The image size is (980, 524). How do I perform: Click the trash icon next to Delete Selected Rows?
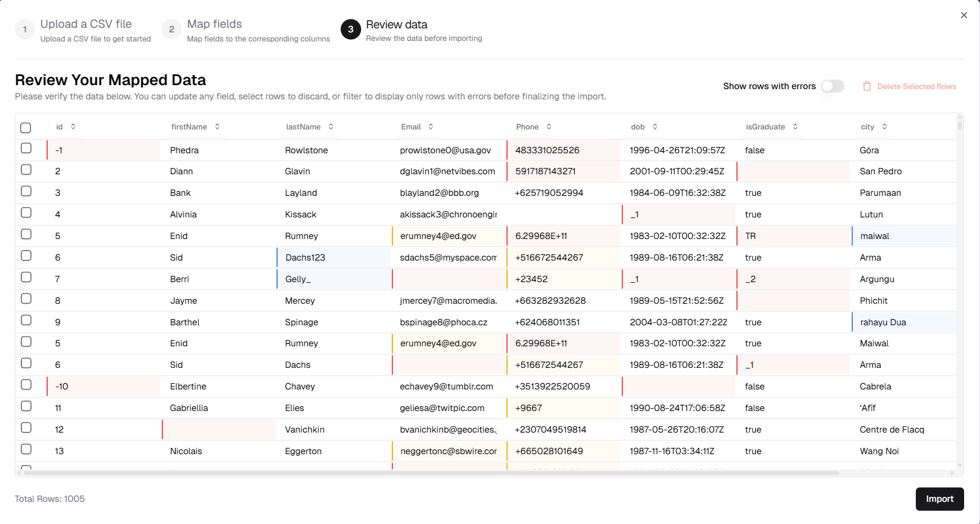click(x=866, y=86)
